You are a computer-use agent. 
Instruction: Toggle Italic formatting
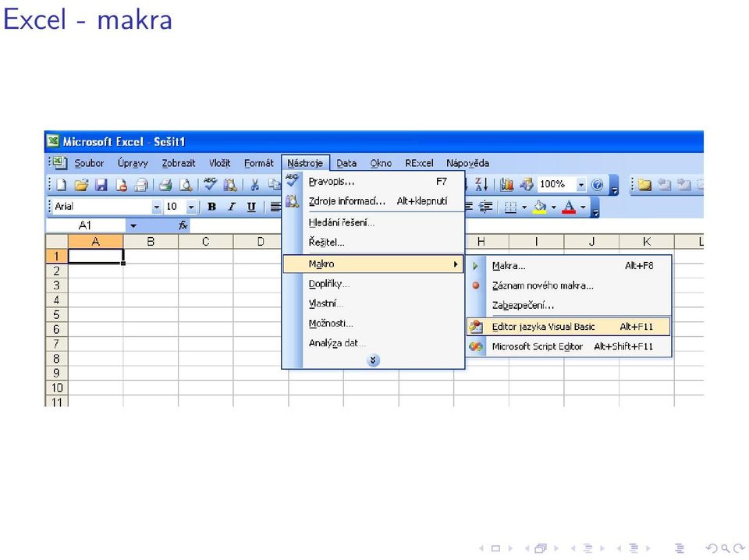[232, 207]
